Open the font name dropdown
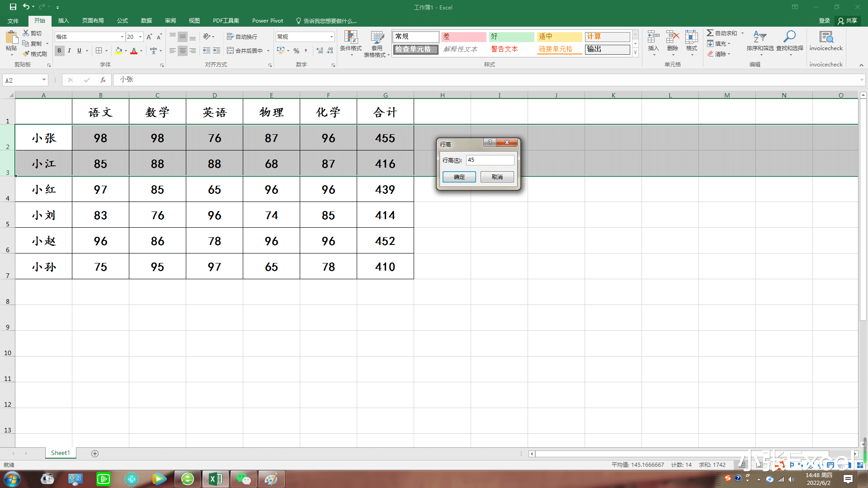Screen dimensions: 868x488 pyautogui.click(x=122, y=37)
